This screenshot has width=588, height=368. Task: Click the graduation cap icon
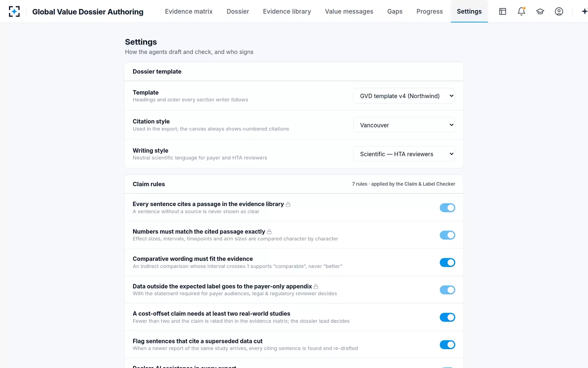coord(540,11)
